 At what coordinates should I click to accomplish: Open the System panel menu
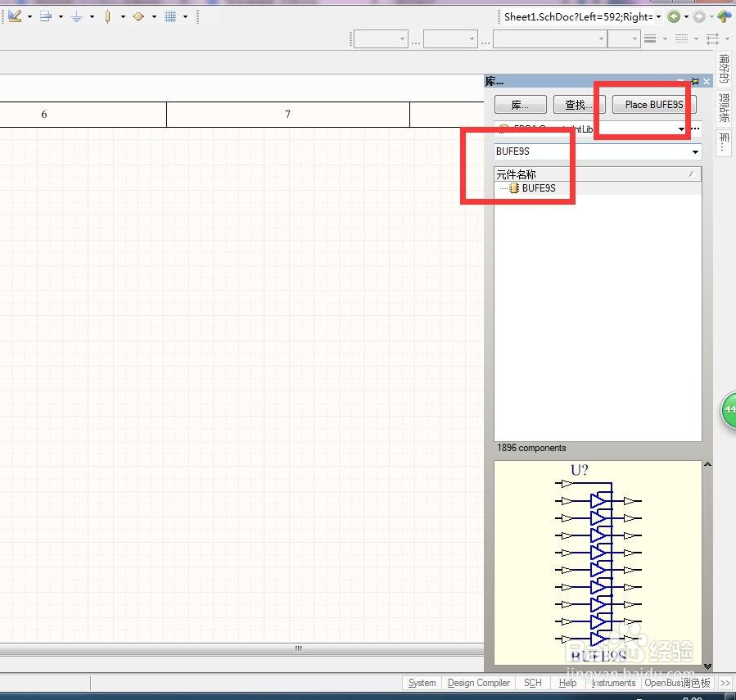tap(422, 683)
